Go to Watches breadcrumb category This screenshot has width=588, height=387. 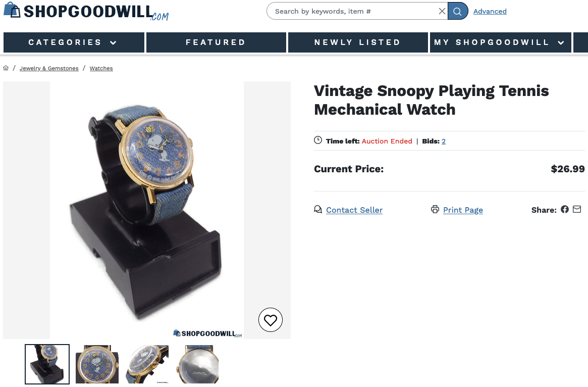101,68
